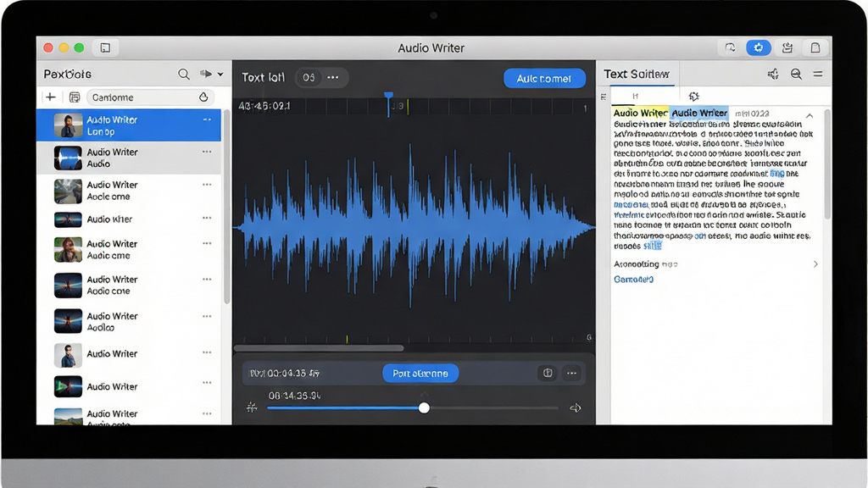Click the share arrow icon in the sidebar header
The height and width of the screenshot is (488, 868).
(206, 74)
